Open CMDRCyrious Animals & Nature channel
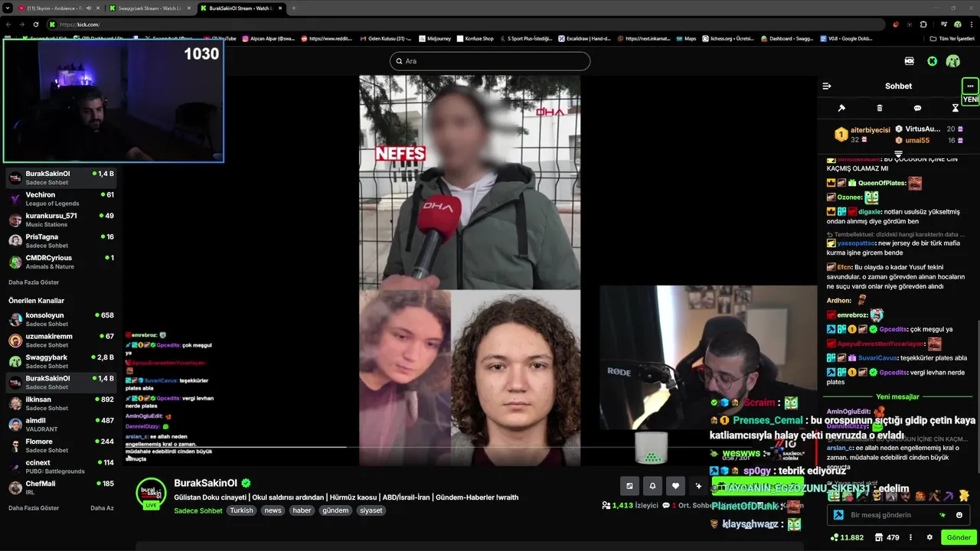This screenshot has height=551, width=980. click(x=61, y=262)
